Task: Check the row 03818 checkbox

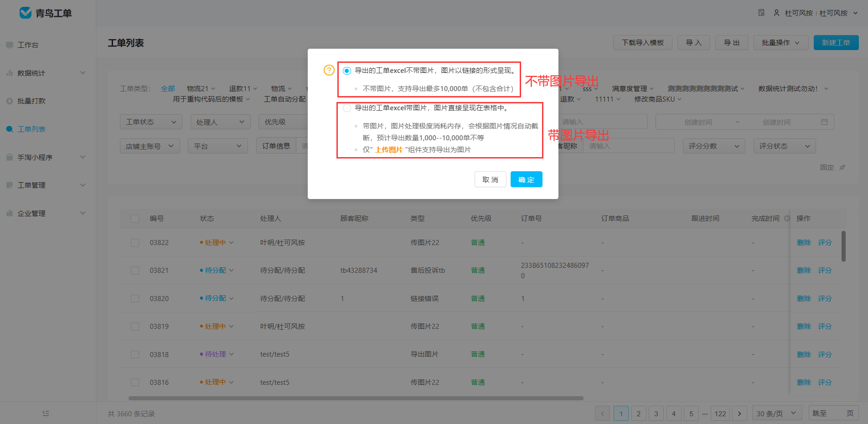Action: pos(135,354)
